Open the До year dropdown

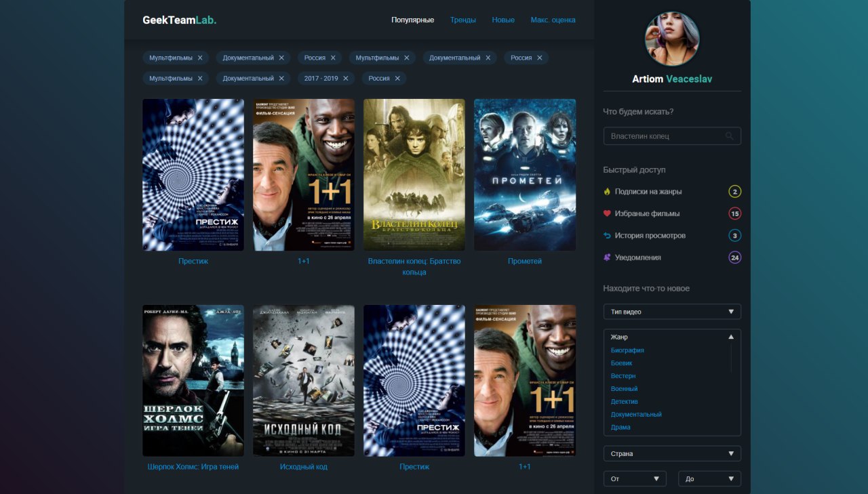click(x=709, y=478)
